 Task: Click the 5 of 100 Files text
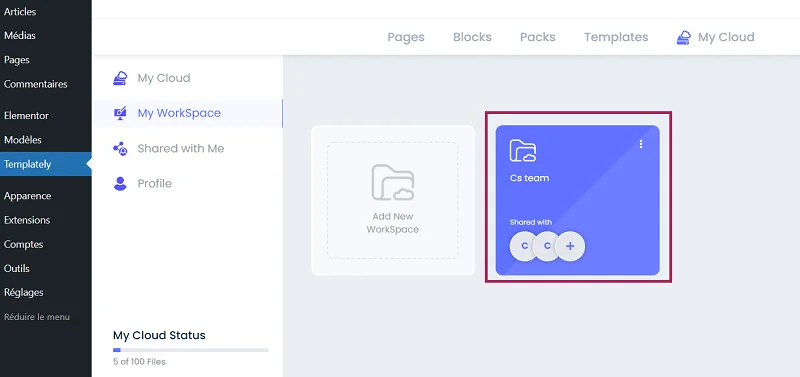click(x=139, y=362)
